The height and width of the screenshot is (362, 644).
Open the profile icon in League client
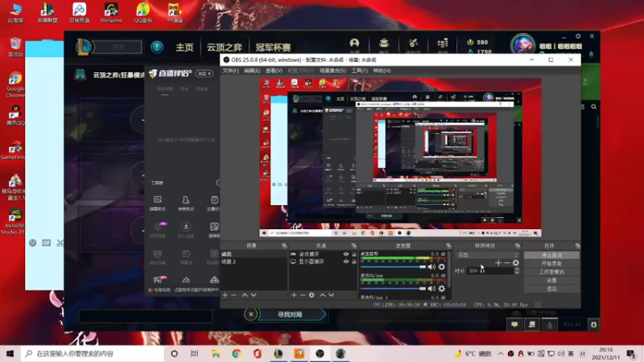pos(354,43)
